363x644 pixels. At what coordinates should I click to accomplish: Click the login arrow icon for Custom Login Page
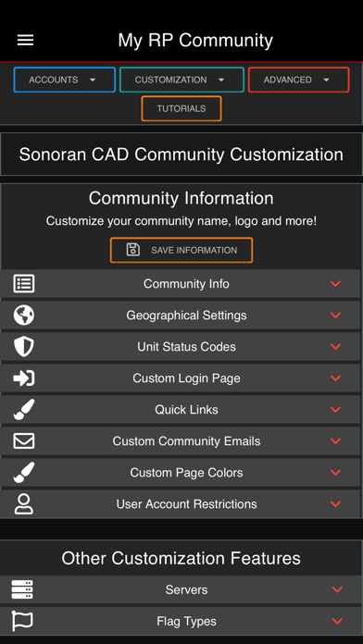24,378
